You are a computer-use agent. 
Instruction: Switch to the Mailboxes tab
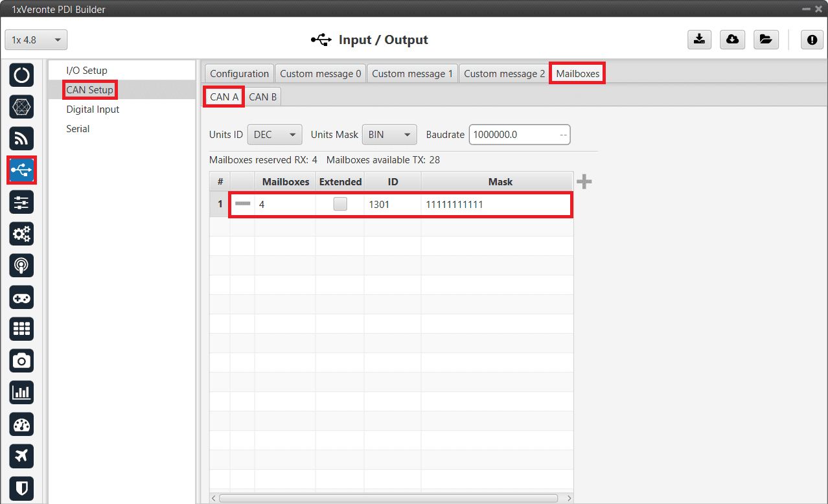(578, 74)
